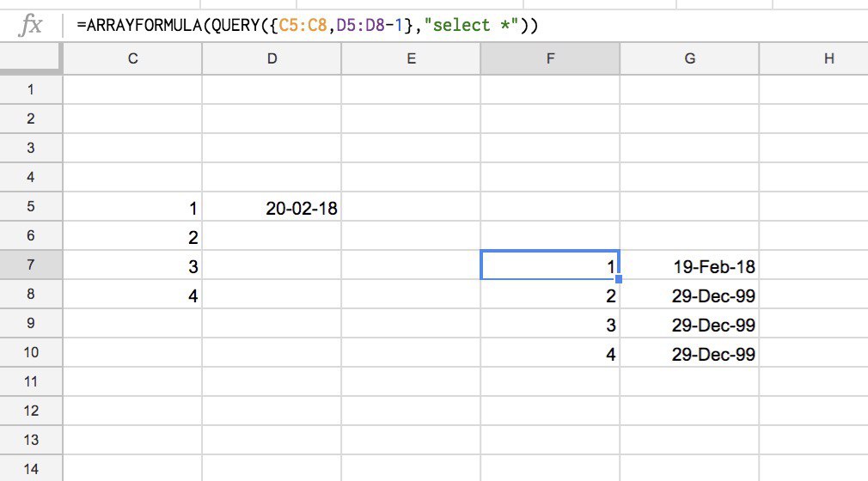
Task: Select column E header
Action: click(411, 58)
